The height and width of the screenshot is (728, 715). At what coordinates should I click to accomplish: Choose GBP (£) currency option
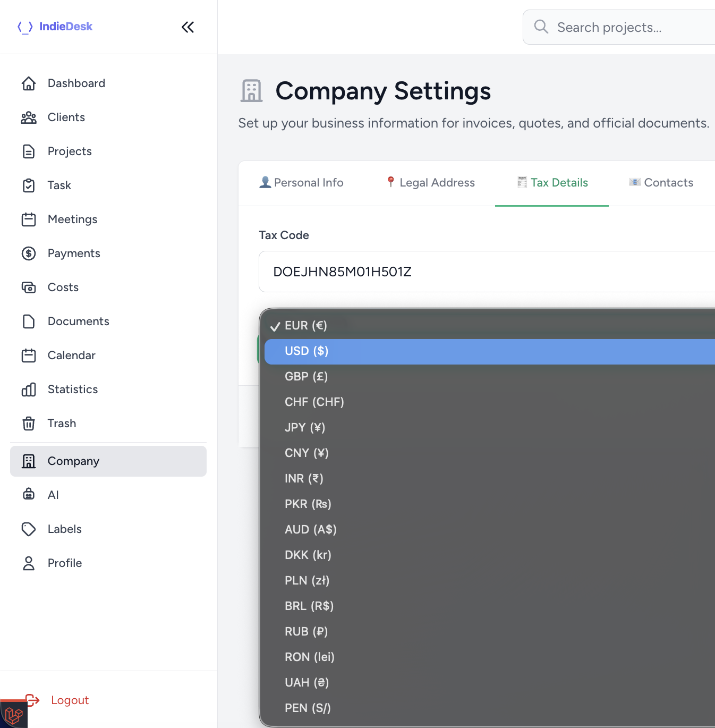306,377
